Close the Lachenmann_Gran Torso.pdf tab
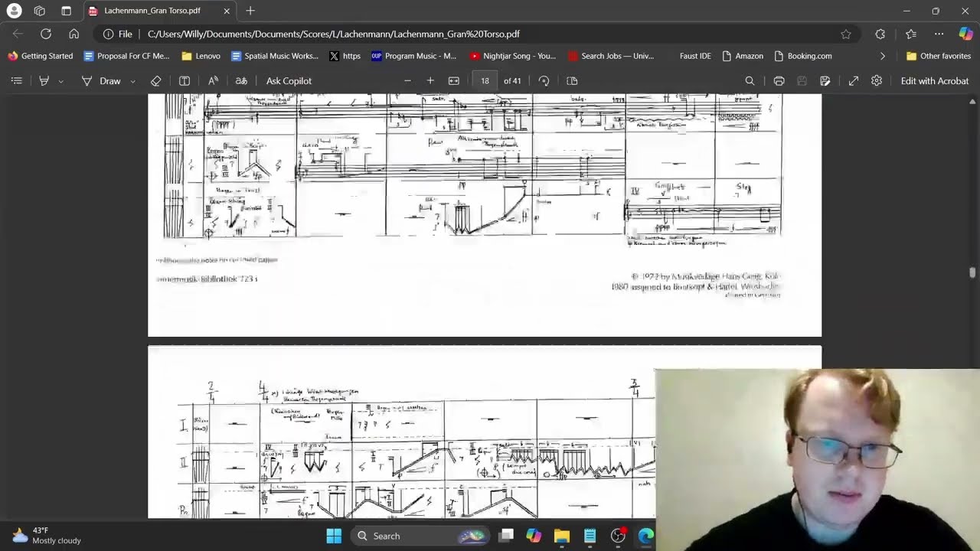980x551 pixels. [227, 11]
